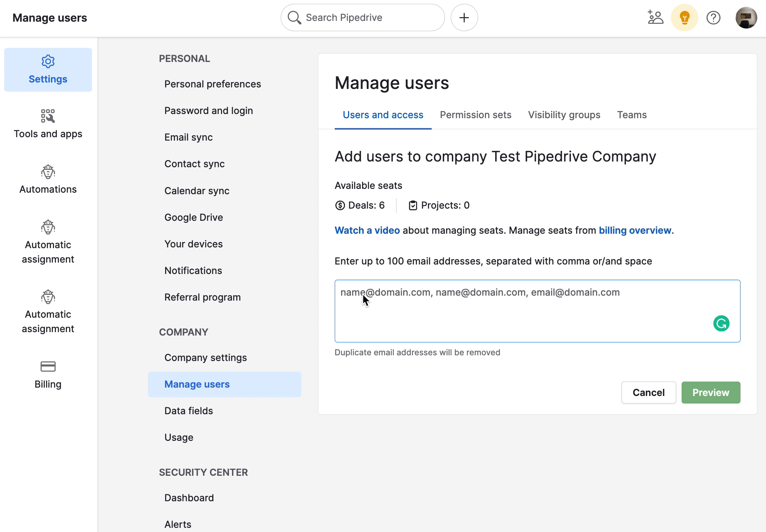Click the Deals: 6 seats label

pyautogui.click(x=360, y=205)
